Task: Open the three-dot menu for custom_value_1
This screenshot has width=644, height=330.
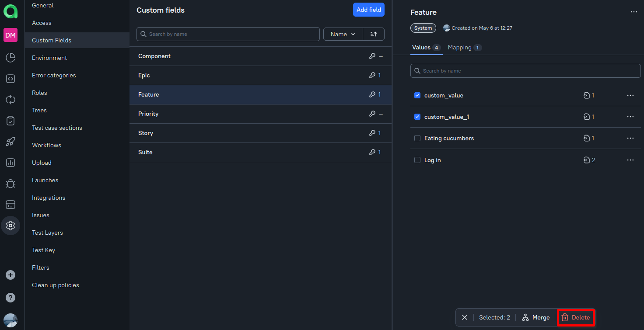Action: pos(630,117)
